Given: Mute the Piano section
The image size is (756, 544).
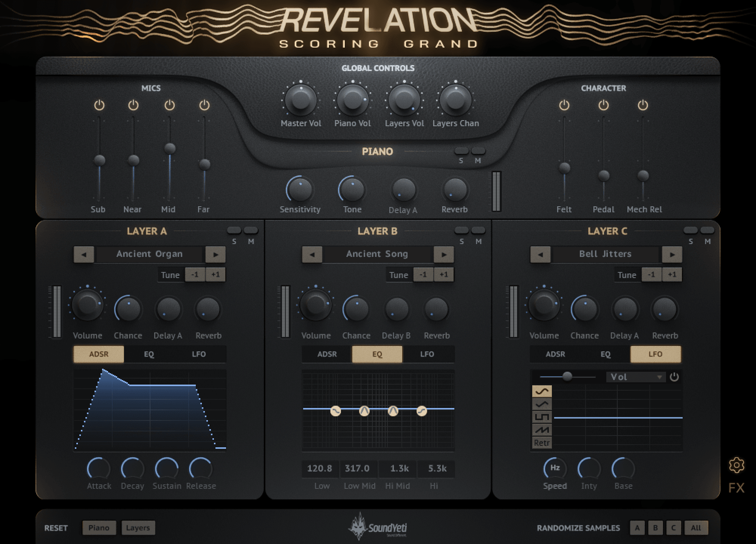Looking at the screenshot, I should click(478, 151).
